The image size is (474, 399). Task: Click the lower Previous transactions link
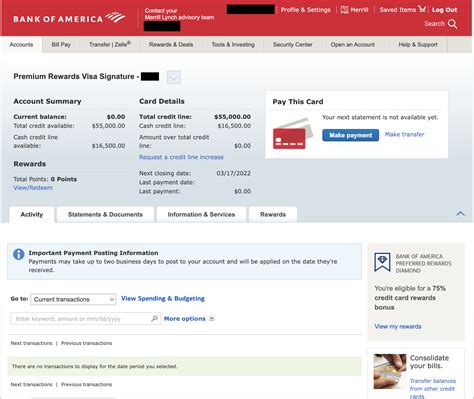(86, 384)
